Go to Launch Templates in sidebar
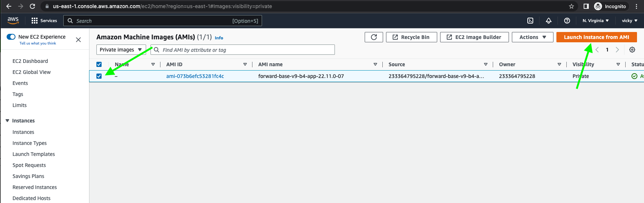 33,154
